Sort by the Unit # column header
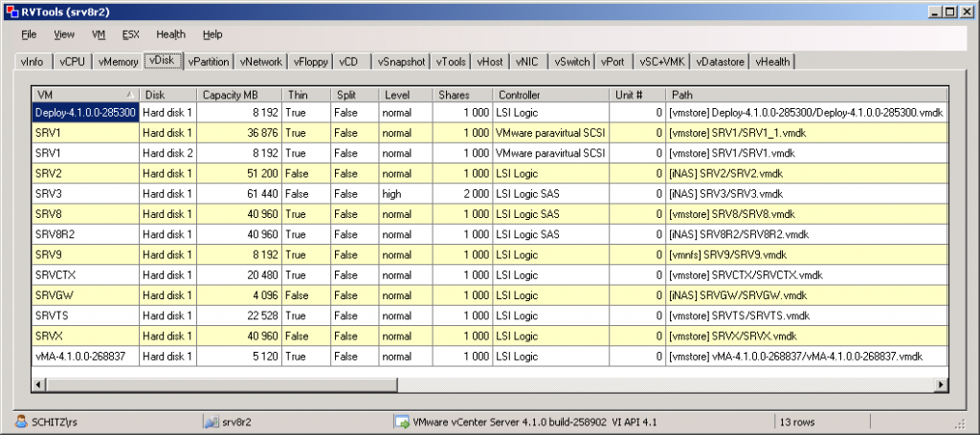Screen dimensions: 980x435 (x=636, y=95)
